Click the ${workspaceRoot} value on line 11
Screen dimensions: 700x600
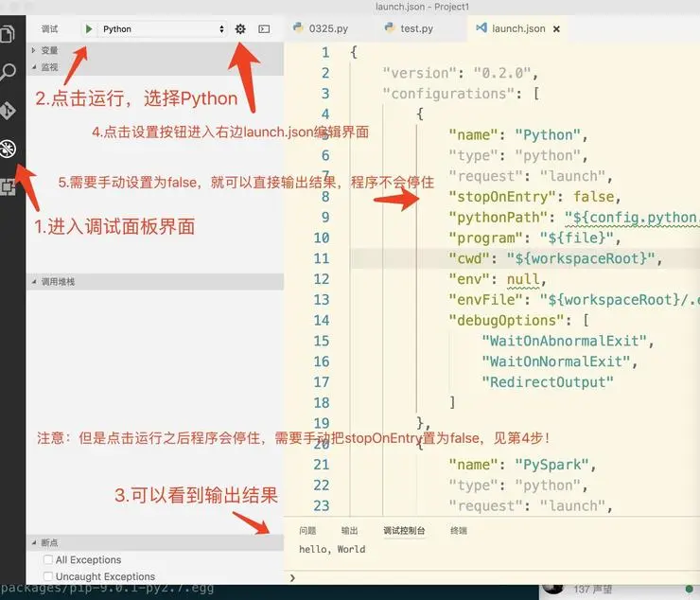click(581, 258)
